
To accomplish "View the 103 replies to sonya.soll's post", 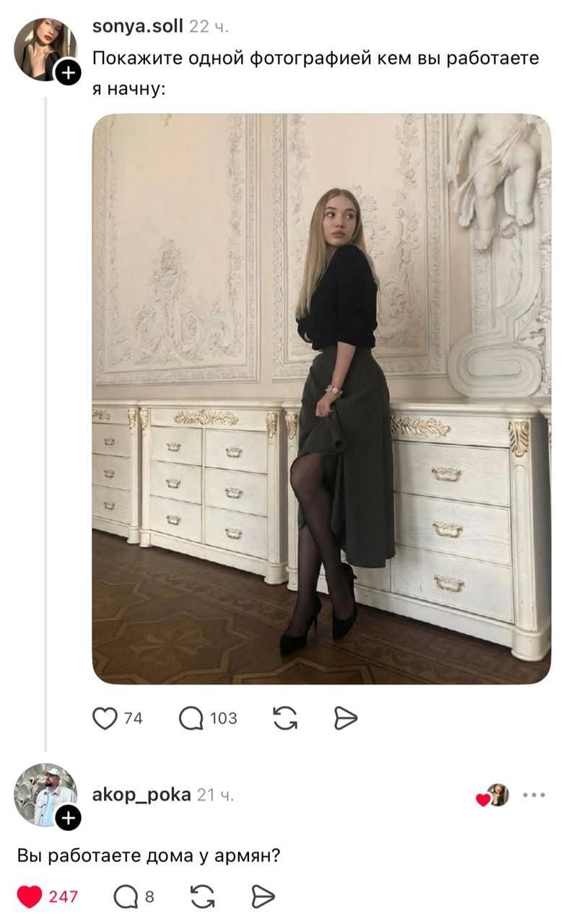I will (x=222, y=717).
